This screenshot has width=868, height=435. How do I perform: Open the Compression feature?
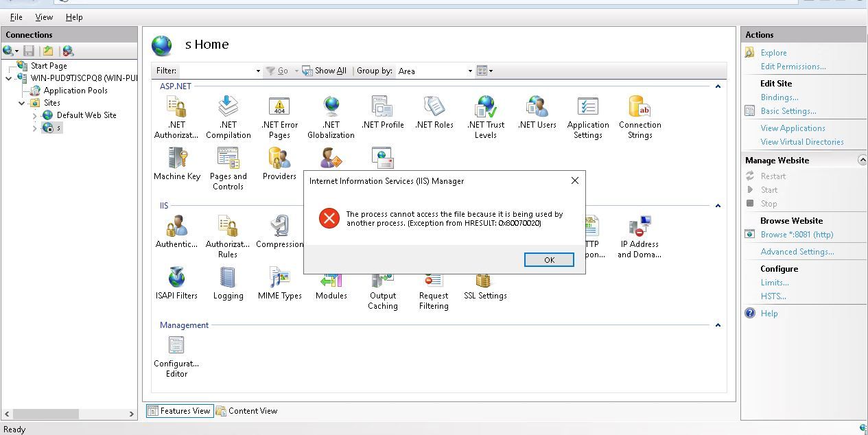(x=279, y=231)
